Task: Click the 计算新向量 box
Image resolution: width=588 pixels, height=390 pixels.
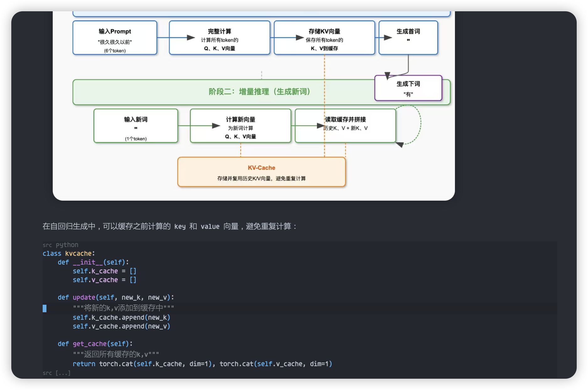Action: click(x=240, y=126)
